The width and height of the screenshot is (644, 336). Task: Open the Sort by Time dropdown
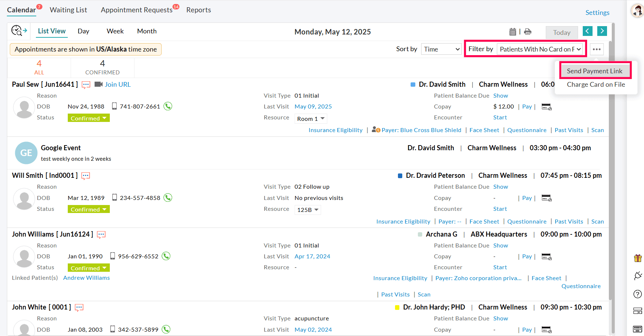point(441,49)
